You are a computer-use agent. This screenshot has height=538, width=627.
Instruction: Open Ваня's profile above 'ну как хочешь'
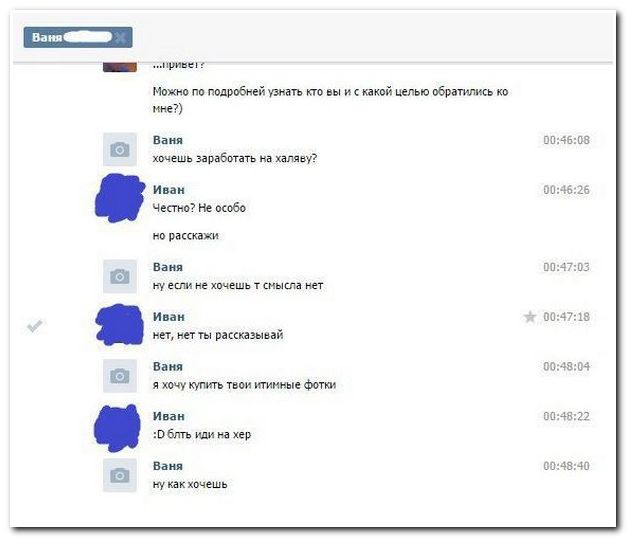[x=168, y=466]
